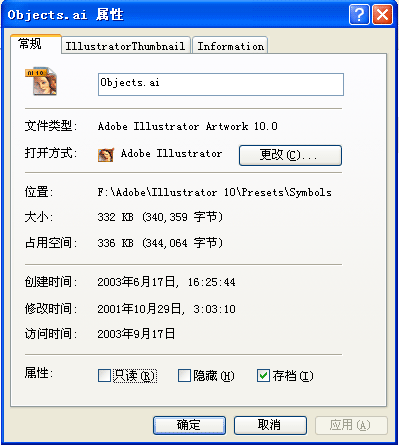Click the 应用(A) apply button
The width and height of the screenshot is (399, 446).
click(351, 425)
